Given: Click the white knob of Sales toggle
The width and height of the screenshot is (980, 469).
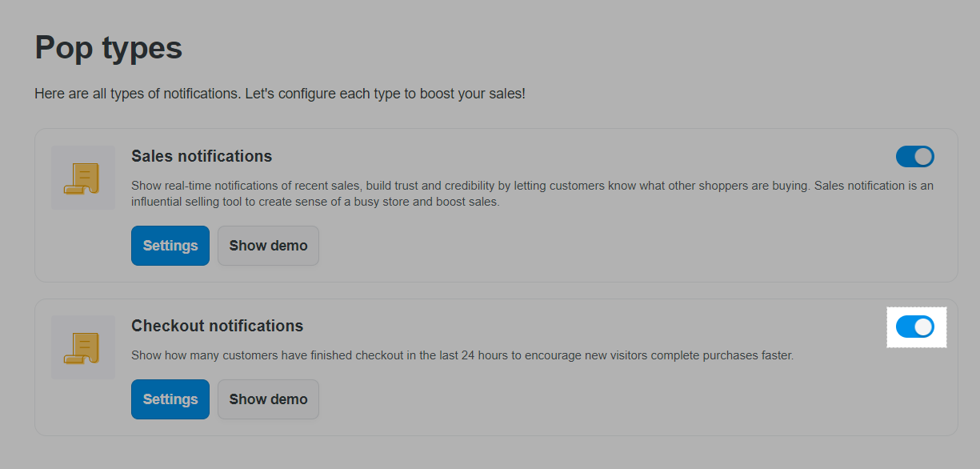Looking at the screenshot, I should point(923,157).
